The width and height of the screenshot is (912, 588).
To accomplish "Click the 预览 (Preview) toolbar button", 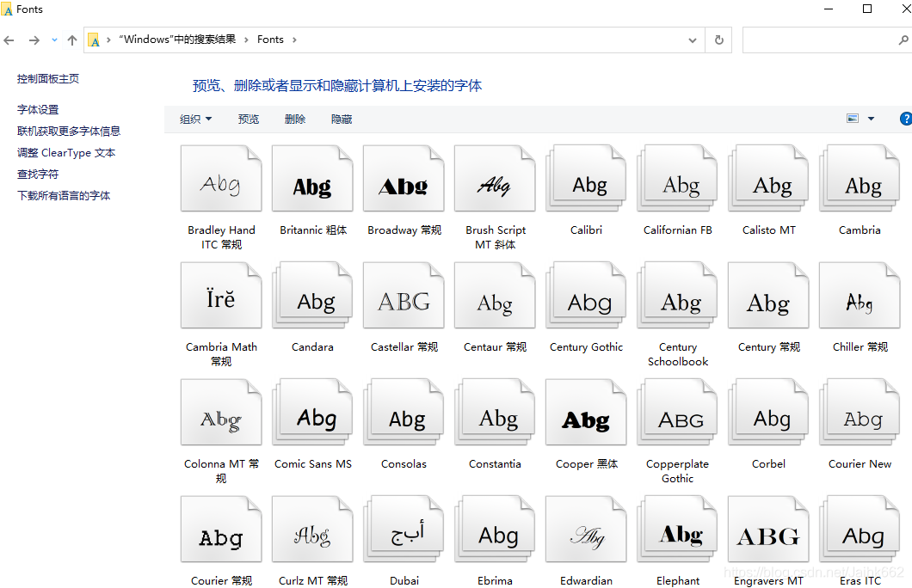I will point(249,119).
